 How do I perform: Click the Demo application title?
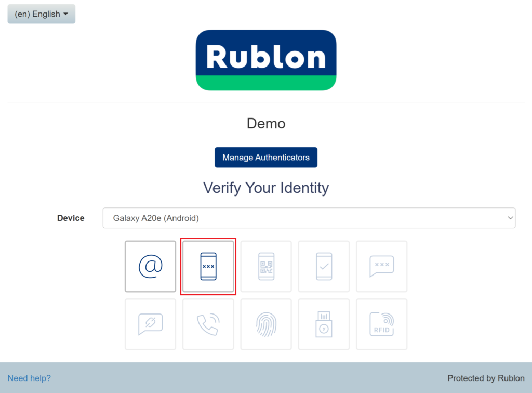pyautogui.click(x=265, y=124)
